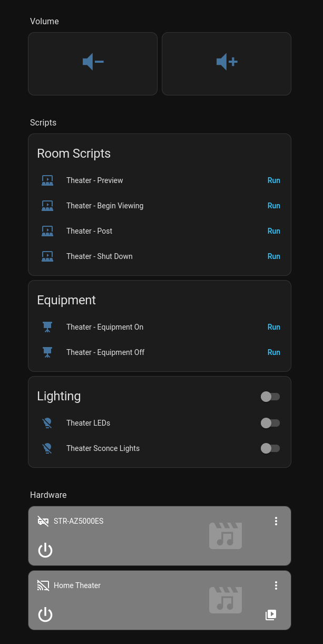Screen dimensions: 323x644
Task: Click the Theater Sconce Lights bulb icon
Action: [x=47, y=448]
